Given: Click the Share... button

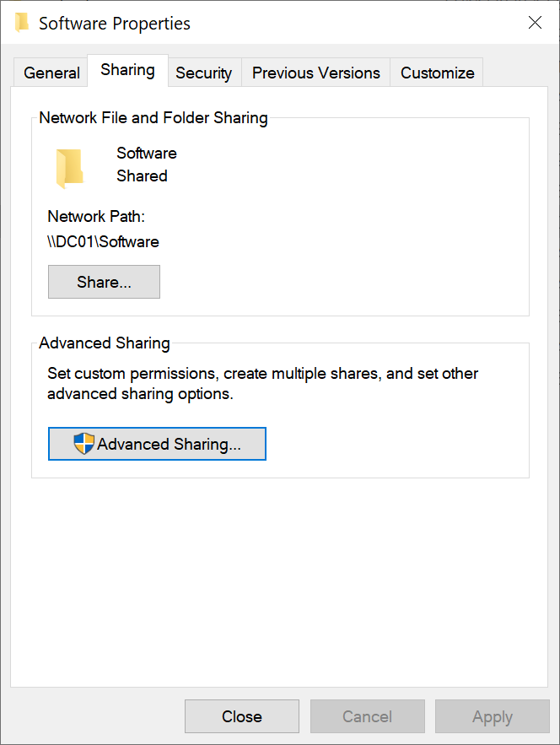Looking at the screenshot, I should [104, 282].
